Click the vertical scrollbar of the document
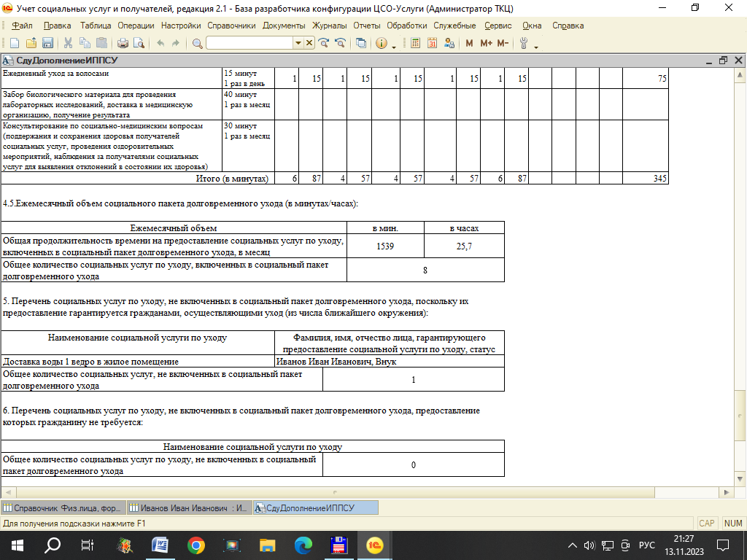This screenshot has height=560, width=747. pyautogui.click(x=740, y=292)
